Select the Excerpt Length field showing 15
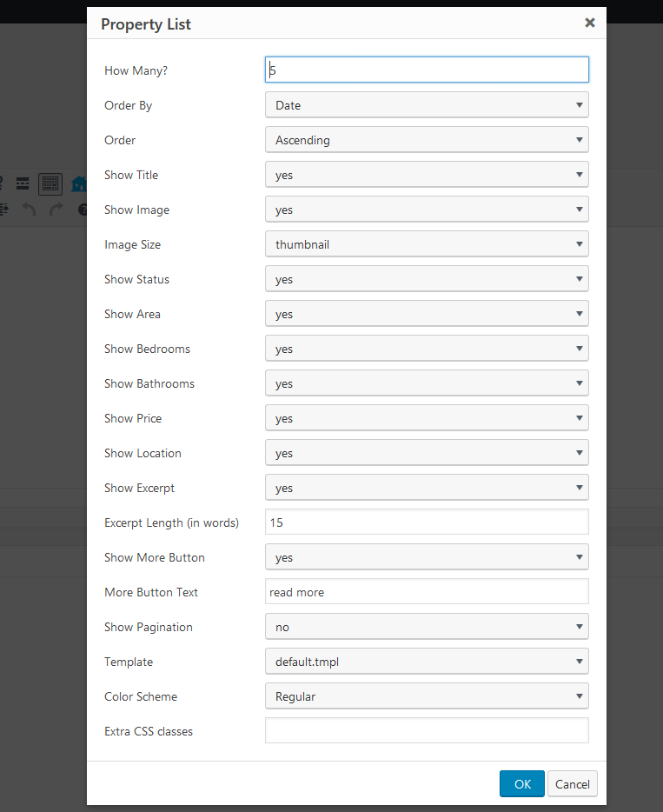663x812 pixels. (x=426, y=522)
